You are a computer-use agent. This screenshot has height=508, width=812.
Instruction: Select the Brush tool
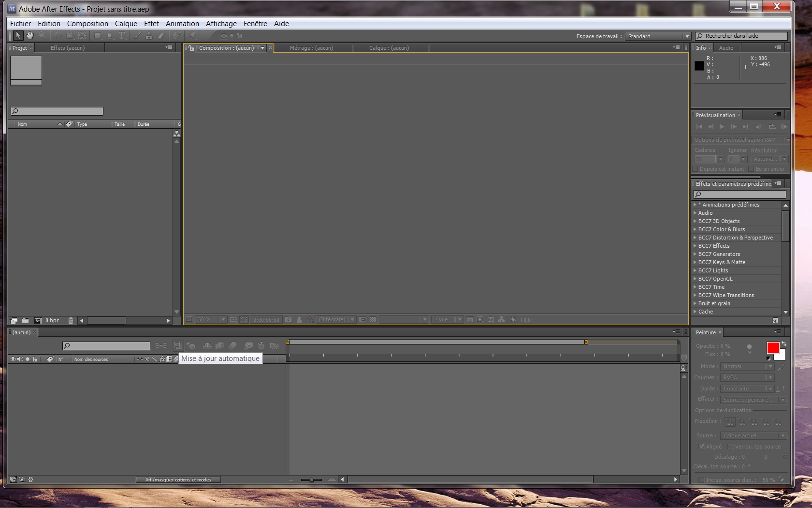tap(137, 35)
